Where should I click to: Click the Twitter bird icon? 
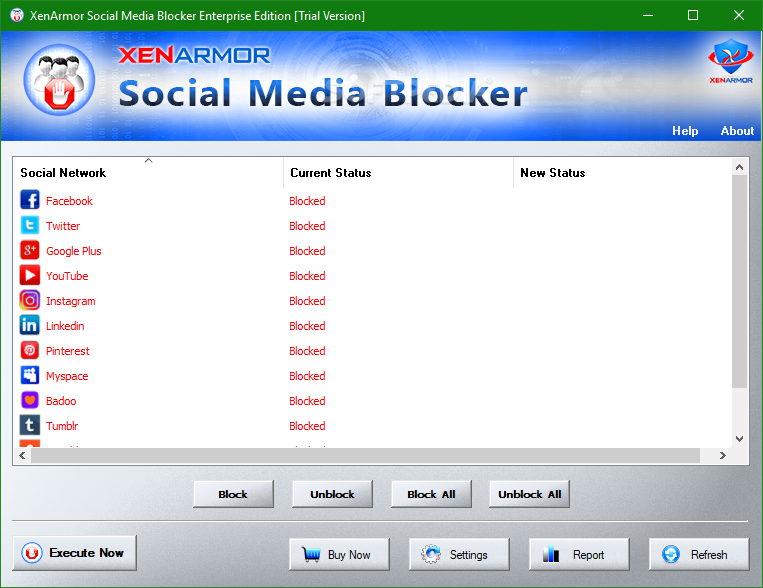coord(30,225)
